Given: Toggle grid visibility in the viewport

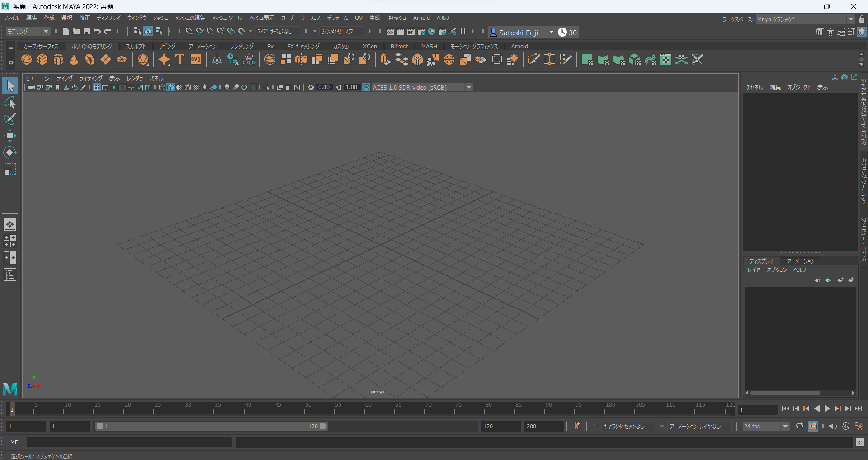Looking at the screenshot, I should tap(96, 87).
